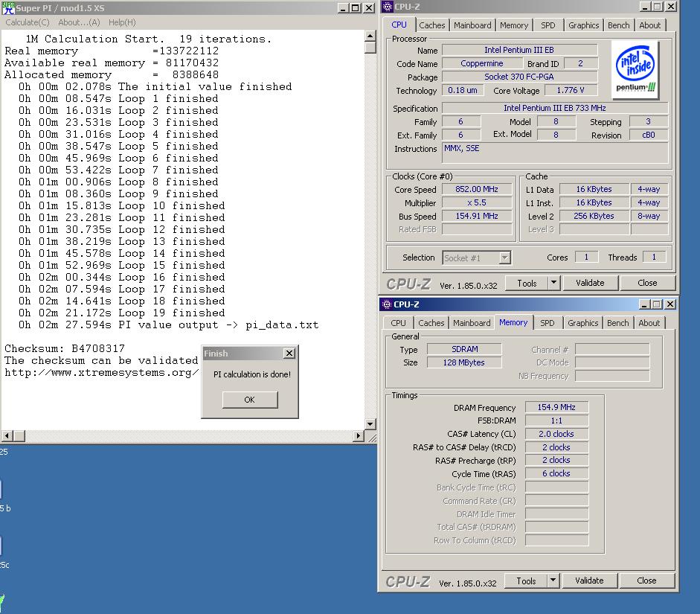Click the Package Socket 370 FC-PGA field
700x614 pixels.
click(x=519, y=77)
